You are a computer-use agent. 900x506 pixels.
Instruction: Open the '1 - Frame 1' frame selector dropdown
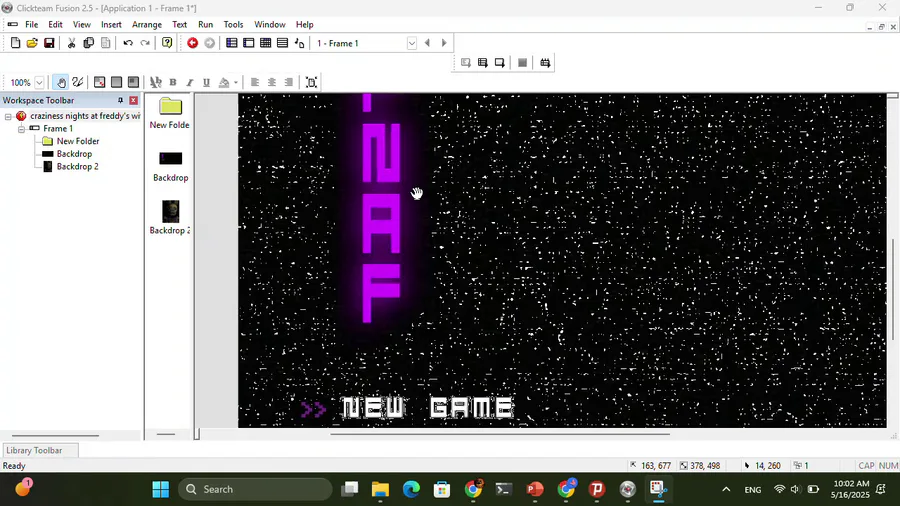tap(412, 43)
